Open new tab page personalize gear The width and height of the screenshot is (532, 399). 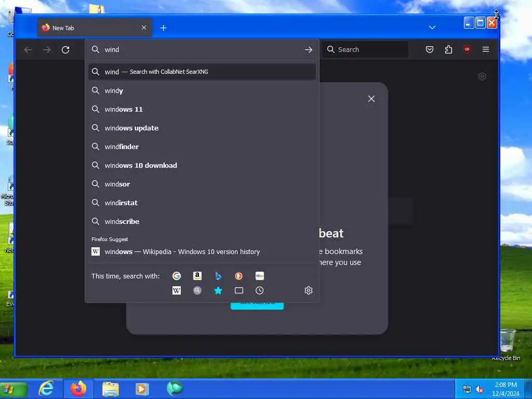tap(482, 76)
